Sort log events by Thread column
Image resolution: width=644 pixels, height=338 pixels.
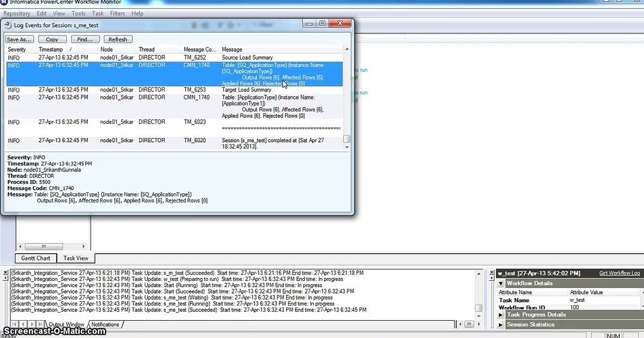[x=159, y=49]
